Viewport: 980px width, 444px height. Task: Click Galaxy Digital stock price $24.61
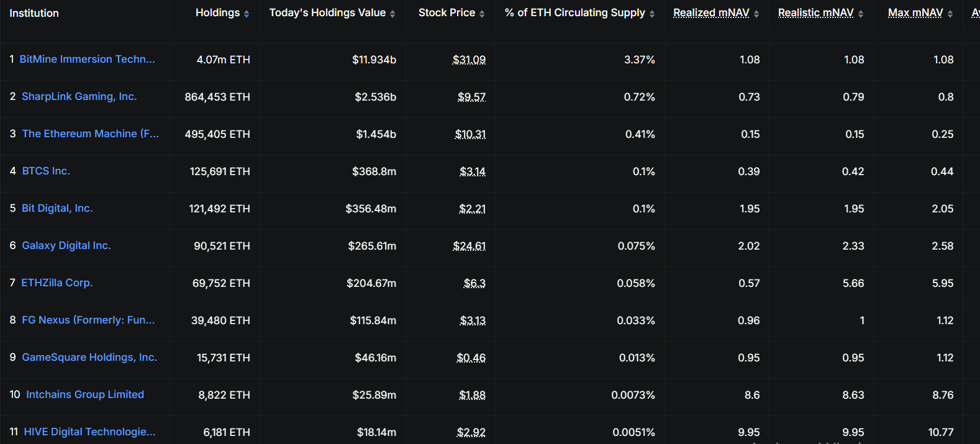pos(469,246)
